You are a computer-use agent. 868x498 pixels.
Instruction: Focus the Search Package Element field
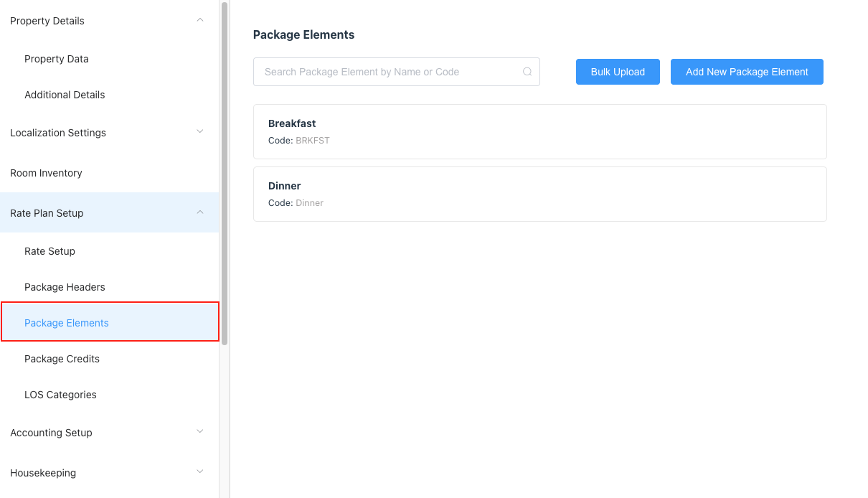tap(387, 72)
